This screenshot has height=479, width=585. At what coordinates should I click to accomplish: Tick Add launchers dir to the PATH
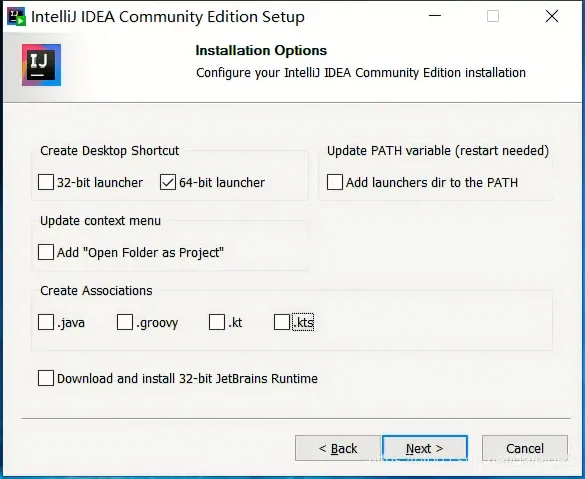pos(335,182)
